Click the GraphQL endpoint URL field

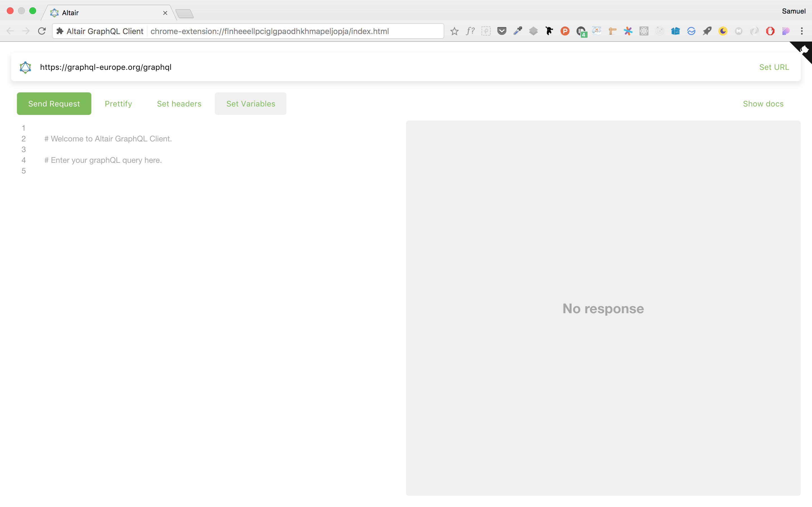point(201,67)
